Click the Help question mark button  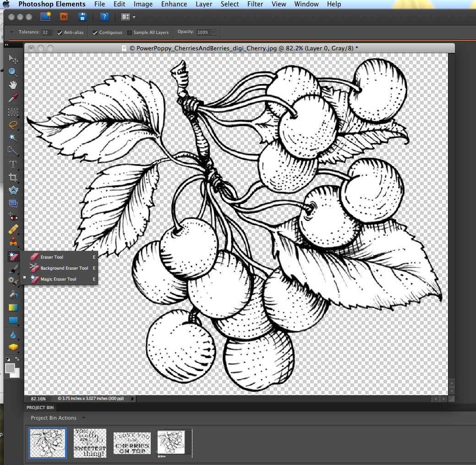pos(104,17)
